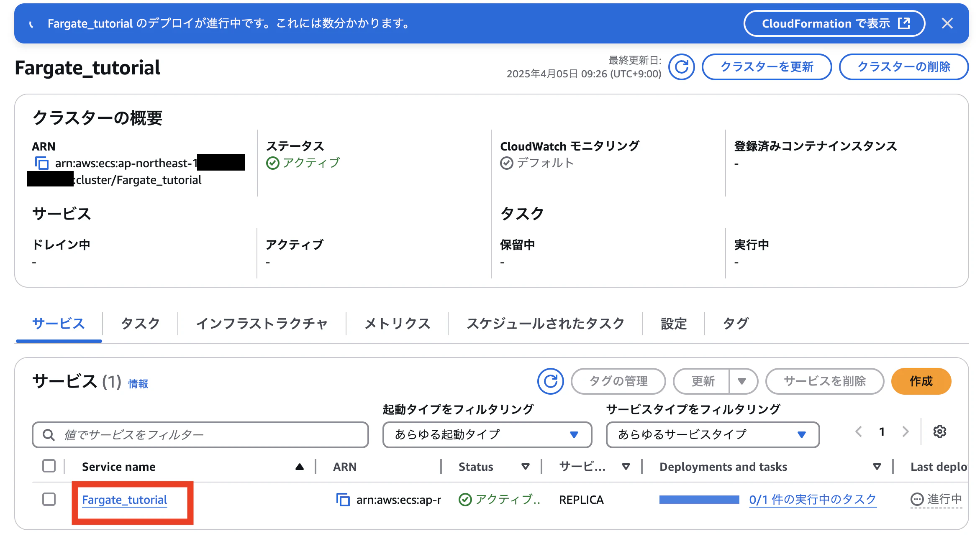Dismiss the deployment banner with X icon
Screen dimensions: 980x536
tap(947, 23)
